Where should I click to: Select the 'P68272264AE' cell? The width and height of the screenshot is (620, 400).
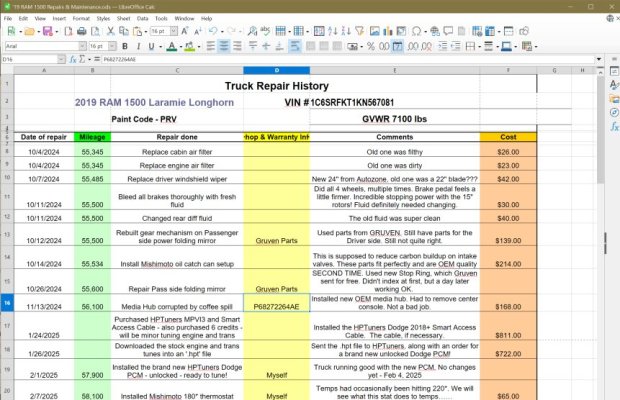(x=276, y=303)
